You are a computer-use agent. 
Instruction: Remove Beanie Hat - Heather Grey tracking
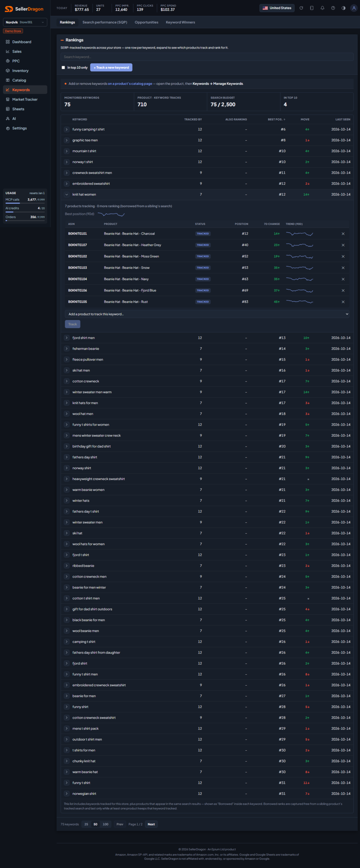pyautogui.click(x=343, y=245)
